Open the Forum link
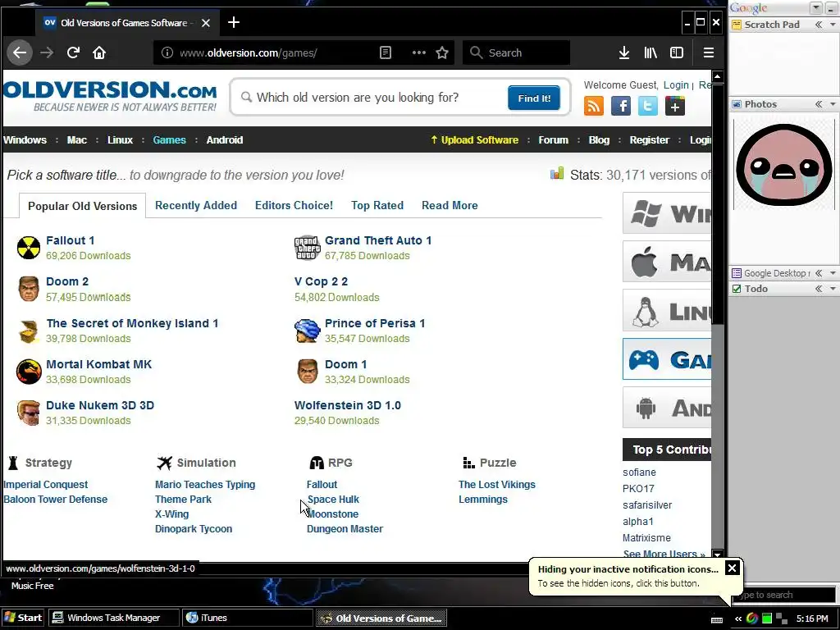 (x=554, y=139)
